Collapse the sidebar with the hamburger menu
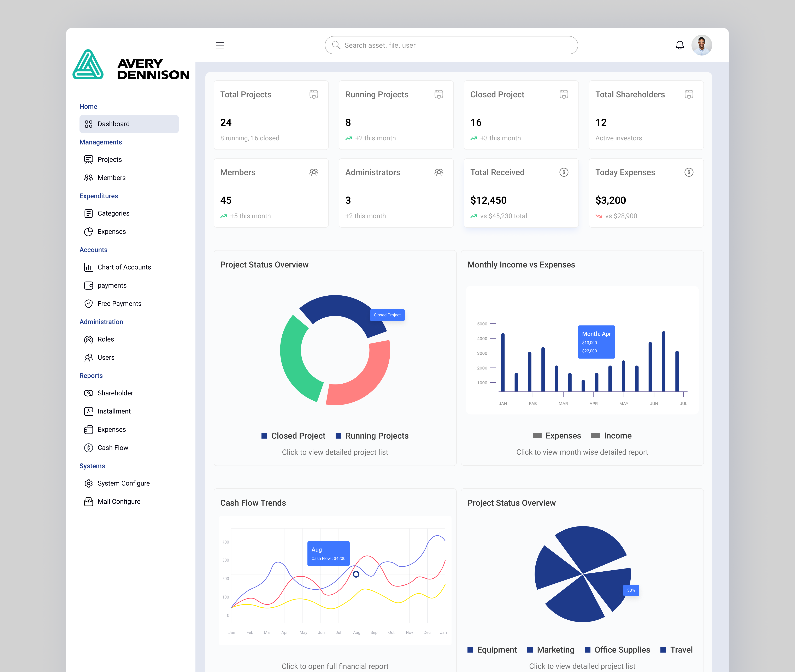Screen dimensions: 795x672 [220, 45]
